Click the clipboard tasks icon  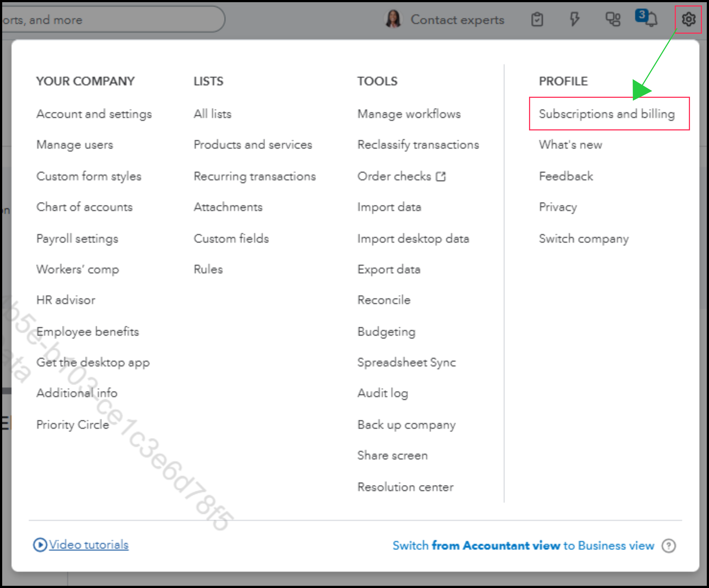537,19
